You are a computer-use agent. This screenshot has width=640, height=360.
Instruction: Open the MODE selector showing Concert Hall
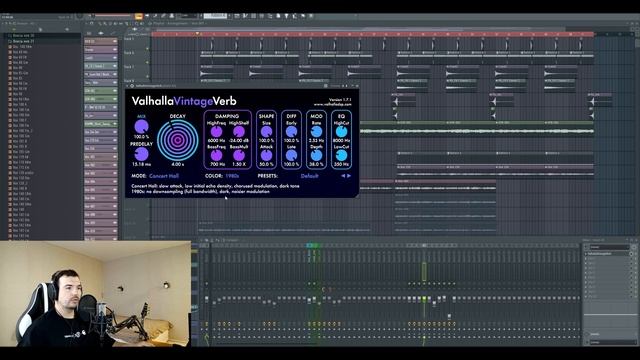point(164,176)
